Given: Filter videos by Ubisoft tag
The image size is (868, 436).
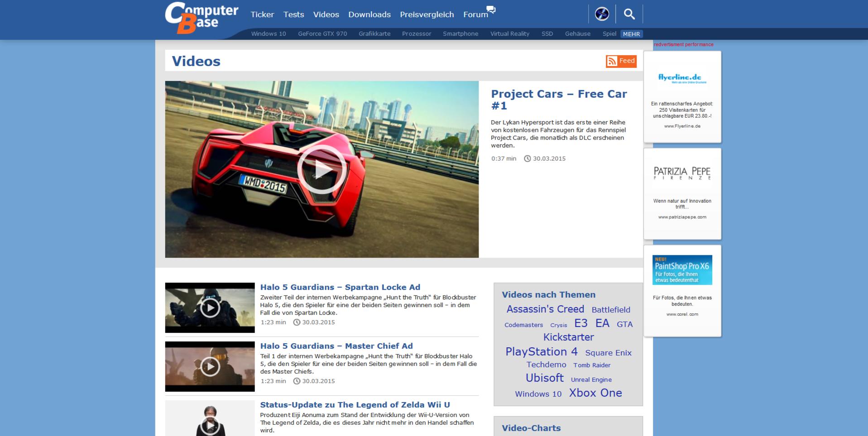Looking at the screenshot, I should (x=544, y=378).
